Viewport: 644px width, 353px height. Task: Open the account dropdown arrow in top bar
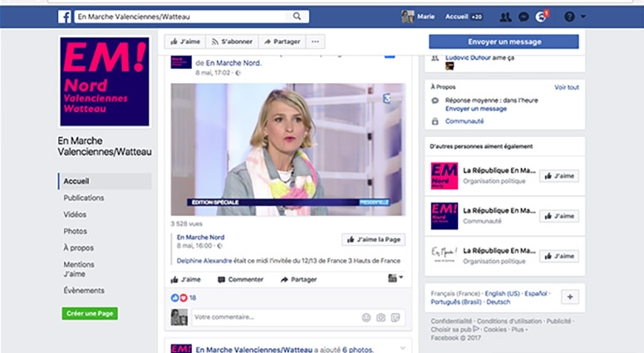(583, 17)
